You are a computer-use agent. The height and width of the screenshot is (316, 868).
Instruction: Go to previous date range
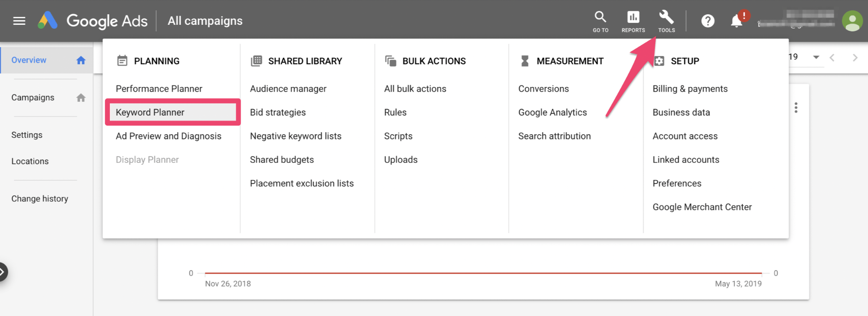[x=832, y=57]
